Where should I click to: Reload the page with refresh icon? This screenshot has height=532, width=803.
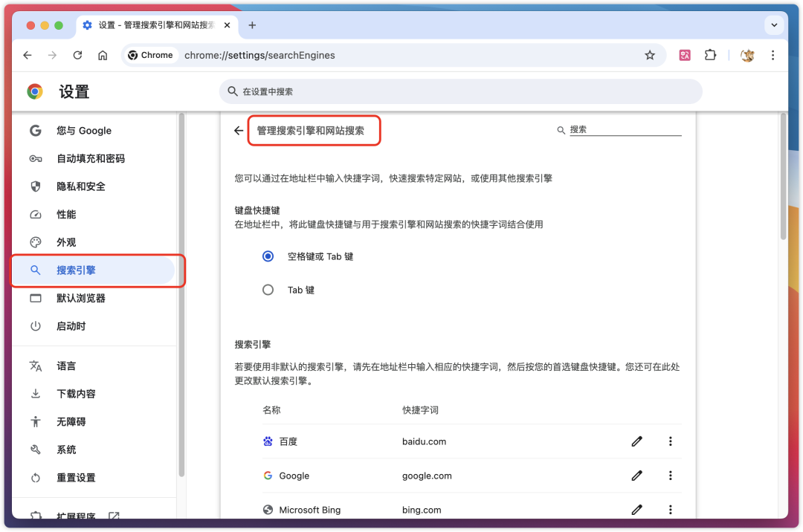click(77, 55)
